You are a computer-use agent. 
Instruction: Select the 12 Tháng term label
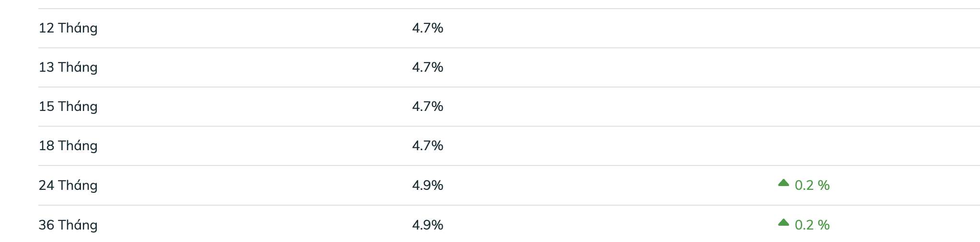coord(68,28)
